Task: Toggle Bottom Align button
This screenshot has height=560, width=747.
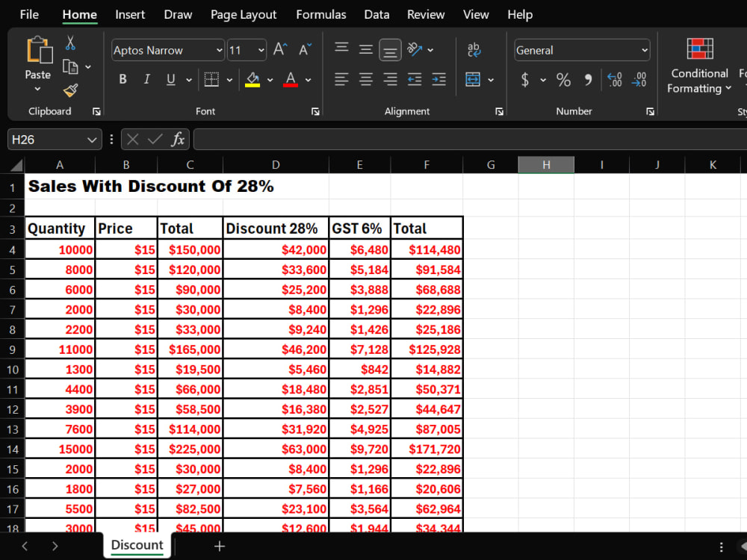Action: (x=390, y=49)
